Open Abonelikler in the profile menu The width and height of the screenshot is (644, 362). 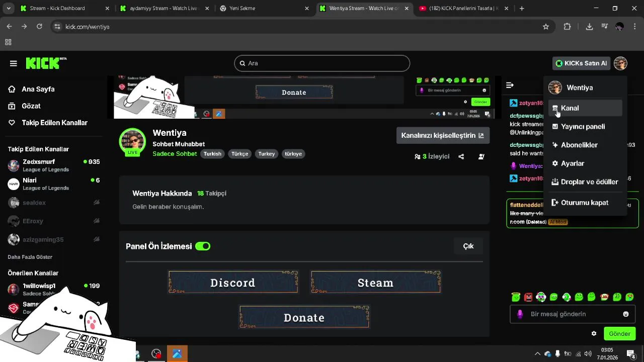[585, 145]
